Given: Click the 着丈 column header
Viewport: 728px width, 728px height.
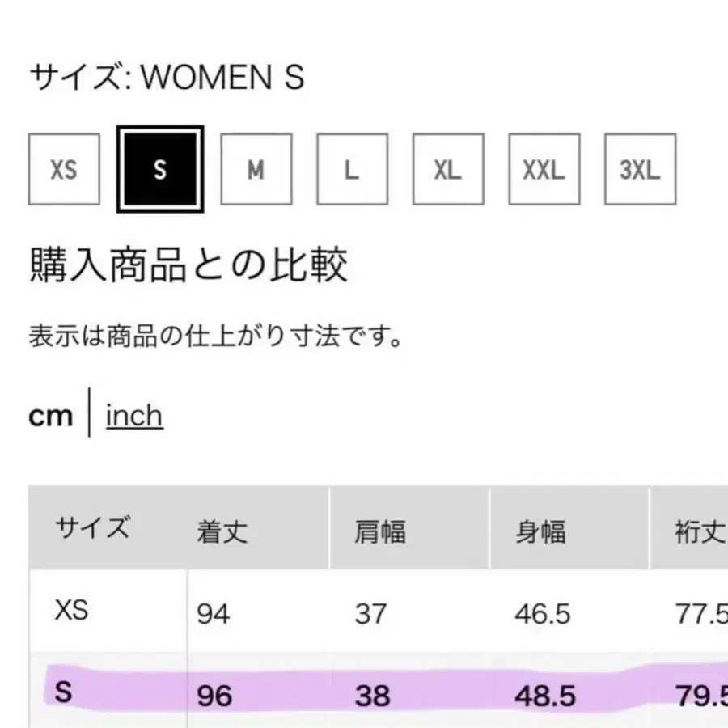Looking at the screenshot, I should click(x=221, y=531).
